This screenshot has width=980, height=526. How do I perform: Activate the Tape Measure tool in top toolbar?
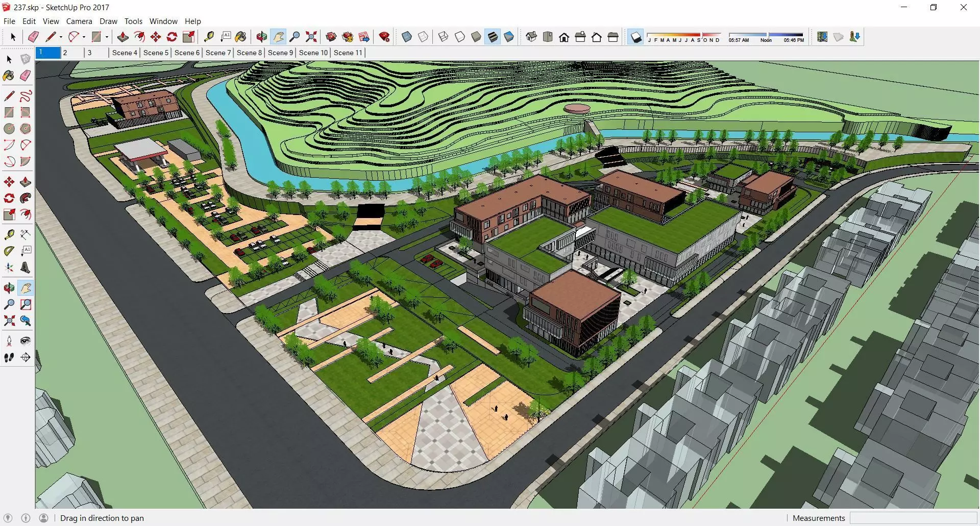click(x=209, y=37)
